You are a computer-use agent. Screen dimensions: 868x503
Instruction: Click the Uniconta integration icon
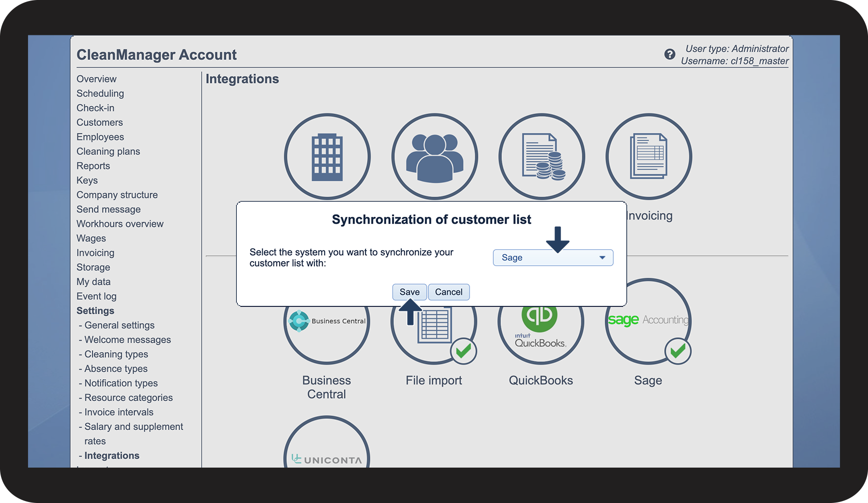327,447
